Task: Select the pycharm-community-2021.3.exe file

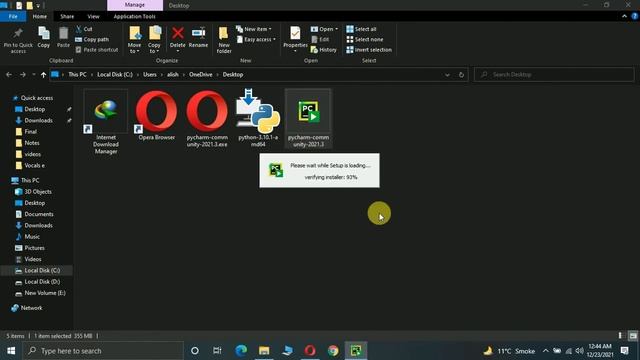Action: [207, 118]
